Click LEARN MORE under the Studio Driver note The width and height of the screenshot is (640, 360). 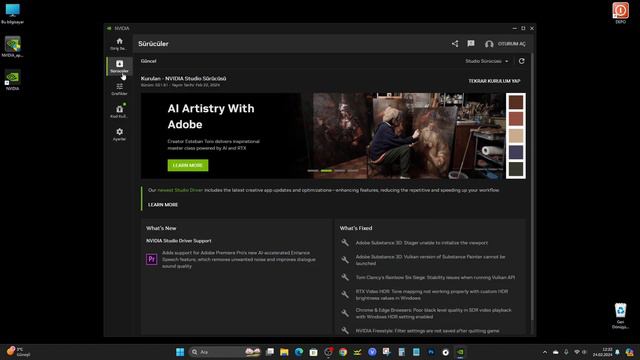[163, 205]
